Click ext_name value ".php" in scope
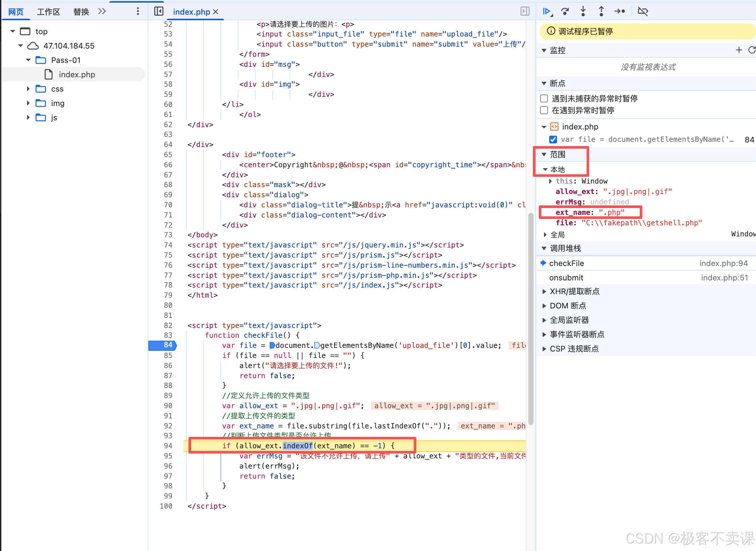The width and height of the screenshot is (756, 551). (x=612, y=213)
